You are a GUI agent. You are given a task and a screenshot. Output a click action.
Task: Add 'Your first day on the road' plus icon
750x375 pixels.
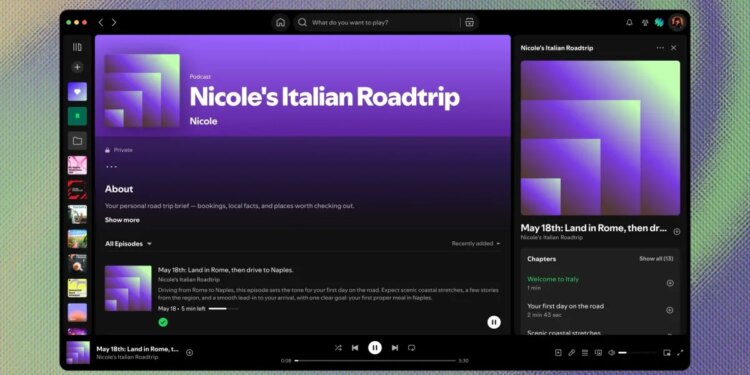point(670,310)
